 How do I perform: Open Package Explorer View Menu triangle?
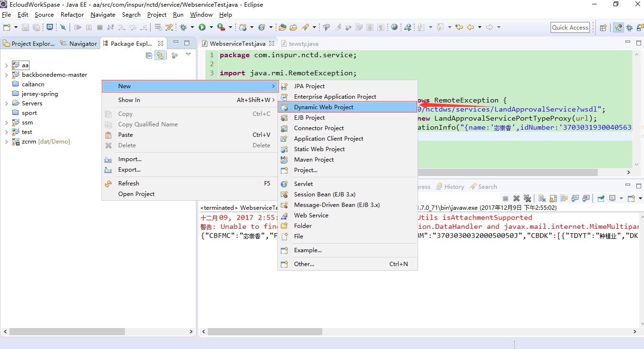[188, 55]
